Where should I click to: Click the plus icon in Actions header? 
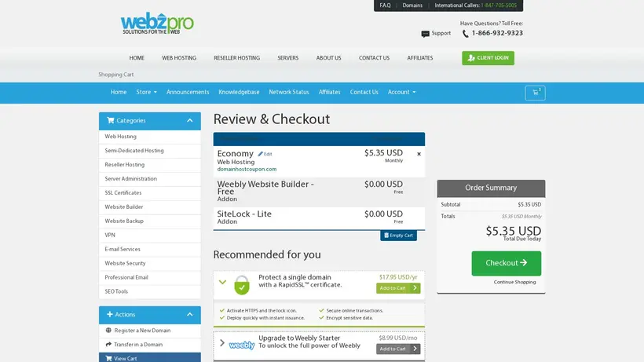[x=110, y=314]
